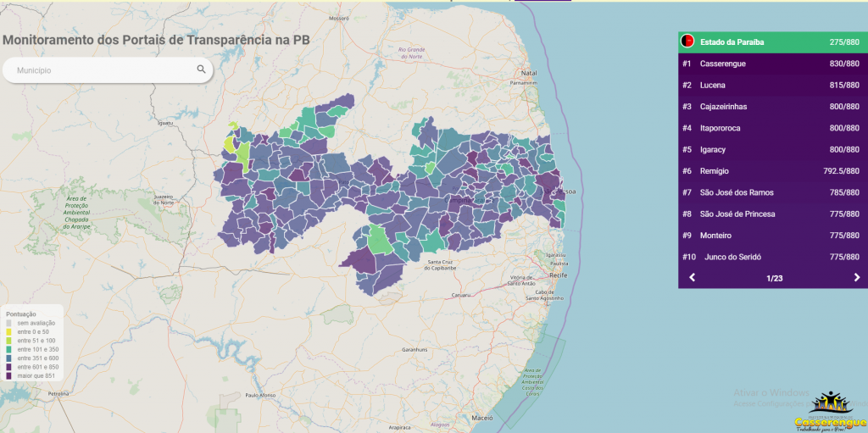
Task: Click the Estado da Paraíba header row
Action: 772,42
